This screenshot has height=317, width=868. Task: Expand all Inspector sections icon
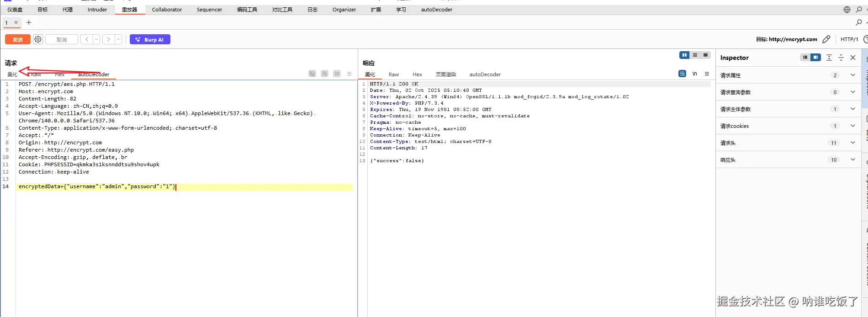[829, 58]
